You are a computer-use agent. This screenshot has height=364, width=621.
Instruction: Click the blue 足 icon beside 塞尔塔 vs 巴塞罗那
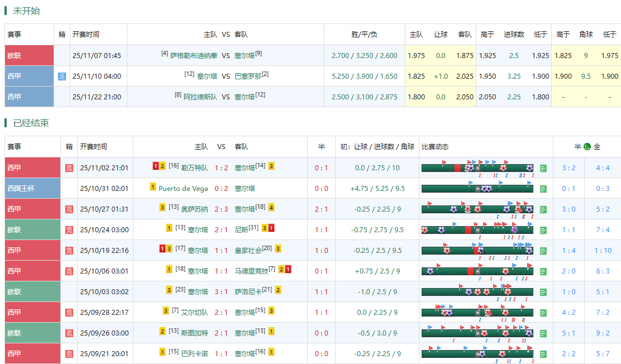[x=62, y=76]
